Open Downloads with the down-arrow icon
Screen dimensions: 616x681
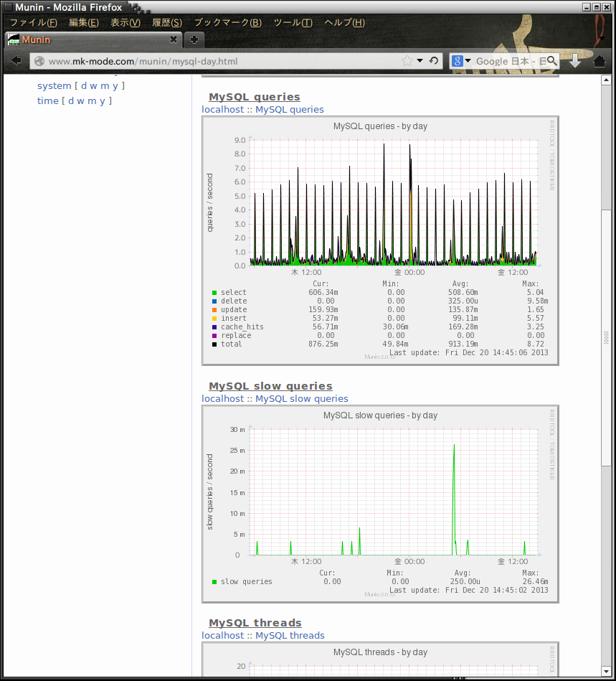pyautogui.click(x=575, y=60)
